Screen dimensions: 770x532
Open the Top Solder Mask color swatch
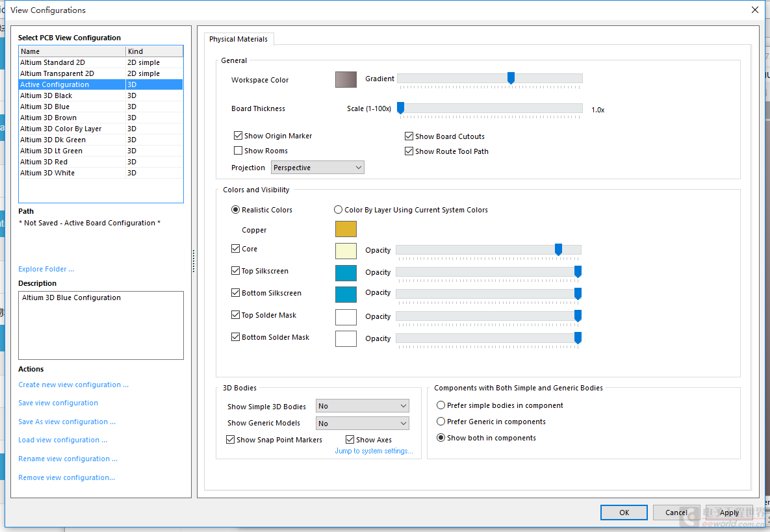point(346,317)
